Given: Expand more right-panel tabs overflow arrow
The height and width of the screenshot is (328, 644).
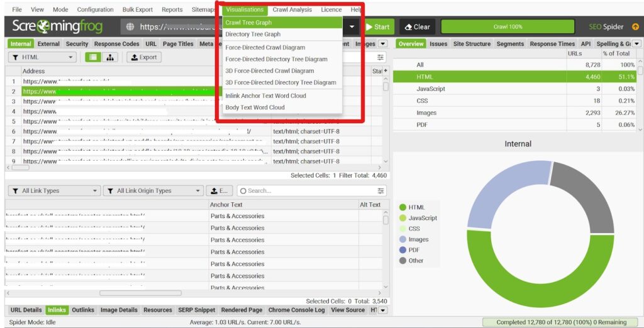Looking at the screenshot, I should [636, 44].
